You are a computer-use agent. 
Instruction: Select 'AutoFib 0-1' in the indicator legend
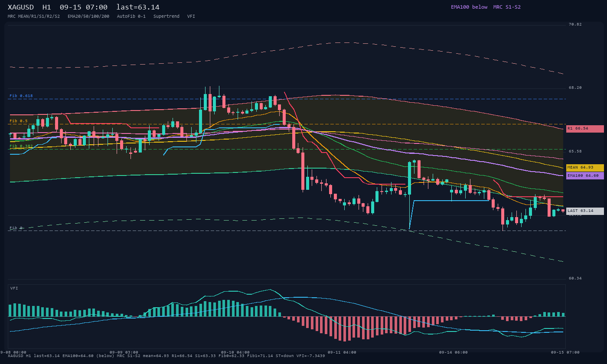(x=131, y=16)
